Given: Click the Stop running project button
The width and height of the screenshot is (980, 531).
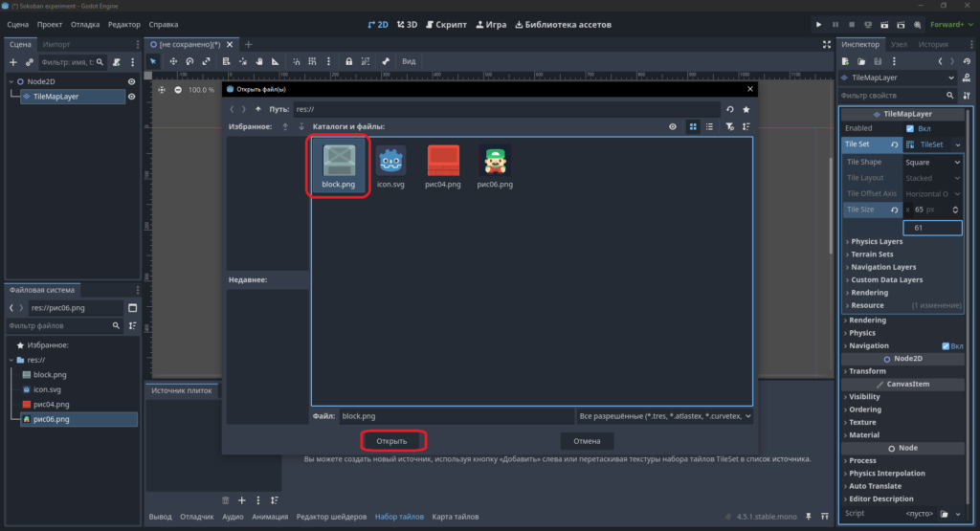Looking at the screenshot, I should click(851, 24).
